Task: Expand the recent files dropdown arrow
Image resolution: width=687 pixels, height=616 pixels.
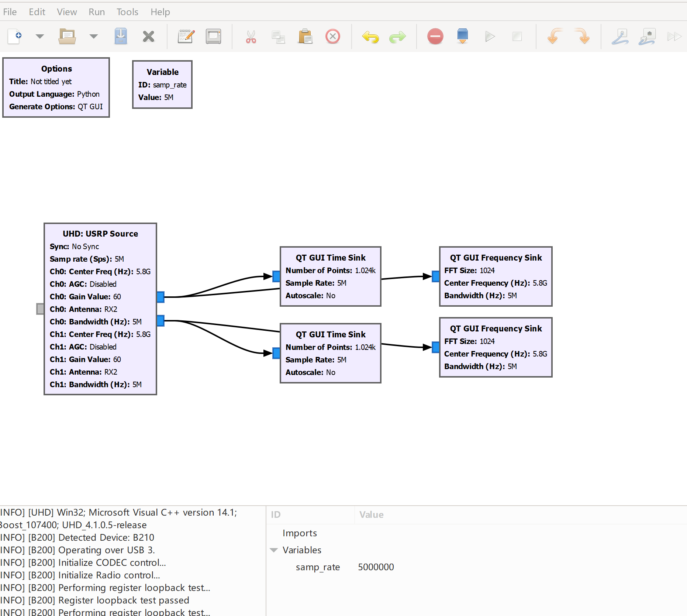Action: pos(94,37)
